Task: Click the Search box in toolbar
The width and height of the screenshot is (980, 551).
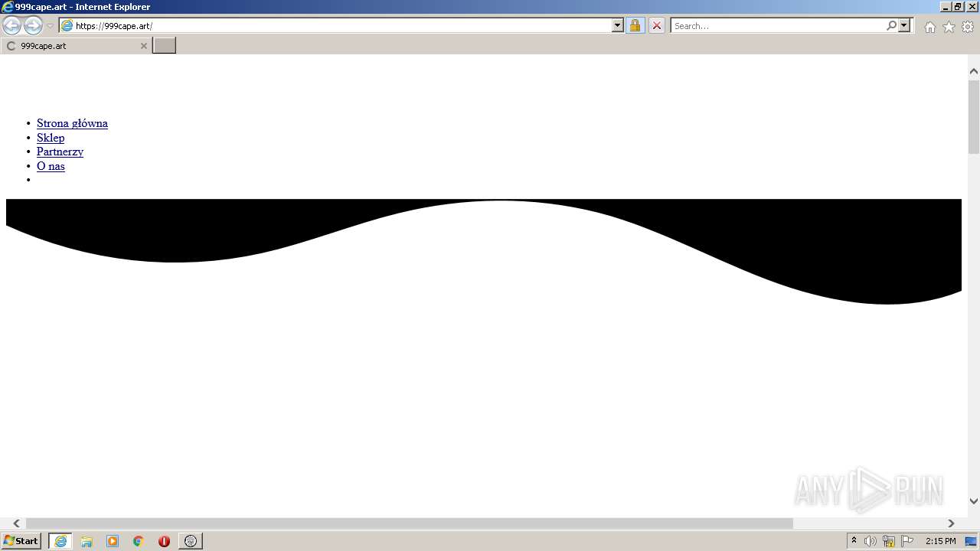Action: [x=778, y=26]
